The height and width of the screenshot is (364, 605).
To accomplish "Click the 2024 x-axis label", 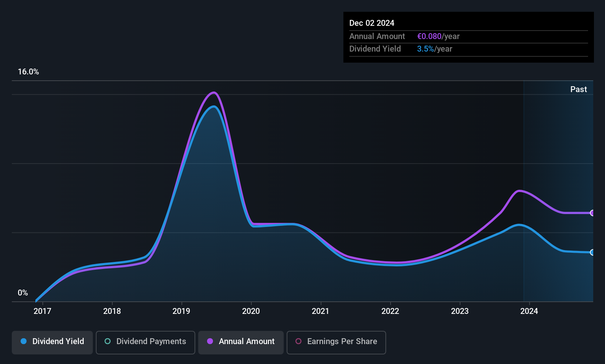I will 529,311.
